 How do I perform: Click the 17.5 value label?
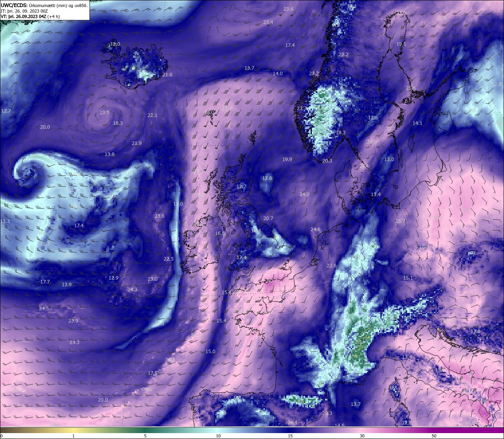[152, 373]
